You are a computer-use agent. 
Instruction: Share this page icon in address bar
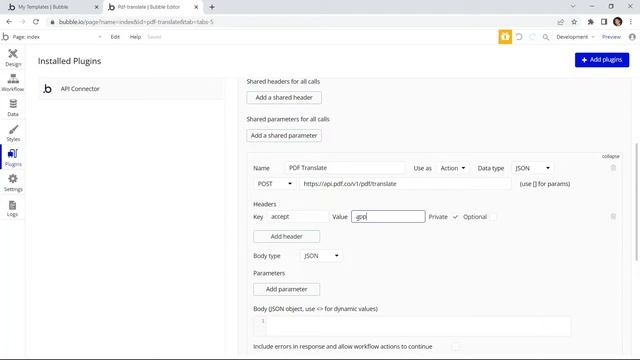coord(560,22)
